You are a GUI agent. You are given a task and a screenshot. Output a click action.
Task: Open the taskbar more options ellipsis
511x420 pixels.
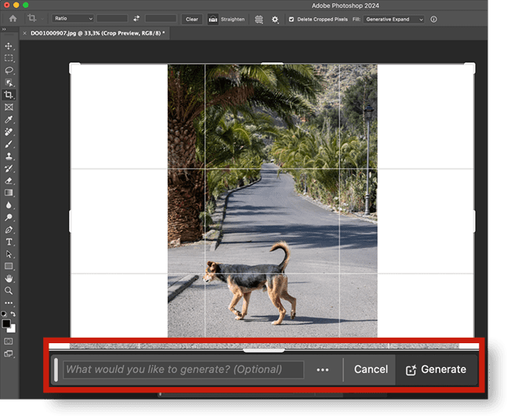(x=323, y=370)
